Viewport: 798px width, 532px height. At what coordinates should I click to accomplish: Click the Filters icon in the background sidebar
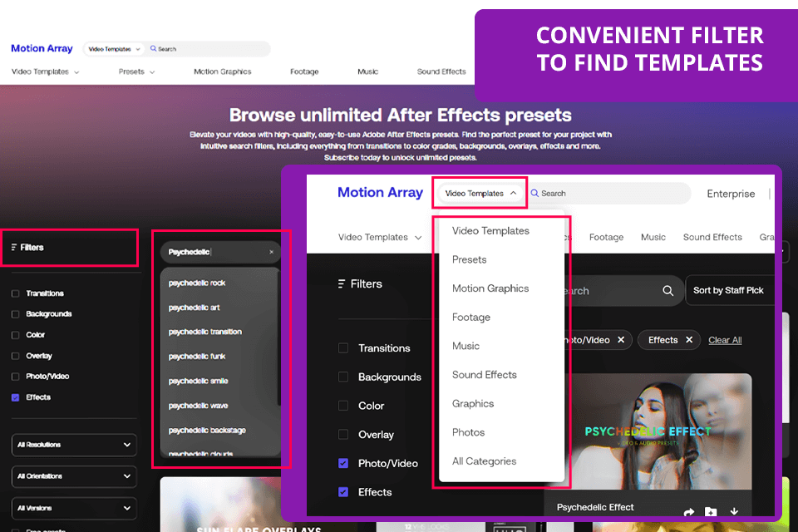point(14,248)
